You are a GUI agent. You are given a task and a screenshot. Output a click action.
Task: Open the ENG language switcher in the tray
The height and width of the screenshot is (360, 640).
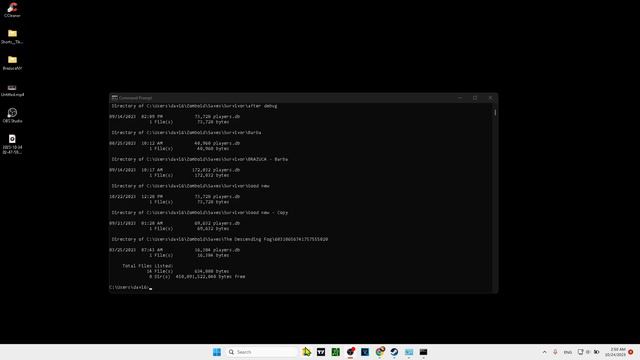click(568, 352)
